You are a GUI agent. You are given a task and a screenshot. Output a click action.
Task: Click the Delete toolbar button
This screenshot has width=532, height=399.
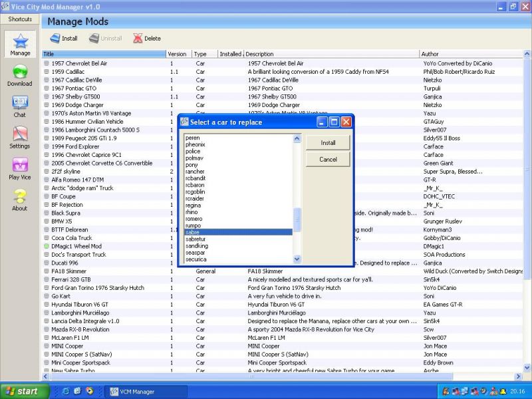pos(146,39)
